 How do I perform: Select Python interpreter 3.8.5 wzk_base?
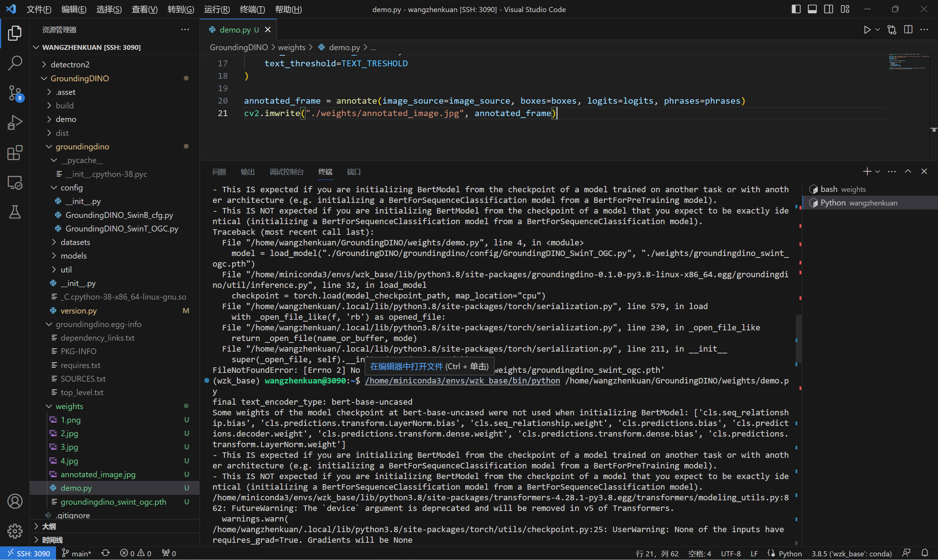pyautogui.click(x=852, y=553)
